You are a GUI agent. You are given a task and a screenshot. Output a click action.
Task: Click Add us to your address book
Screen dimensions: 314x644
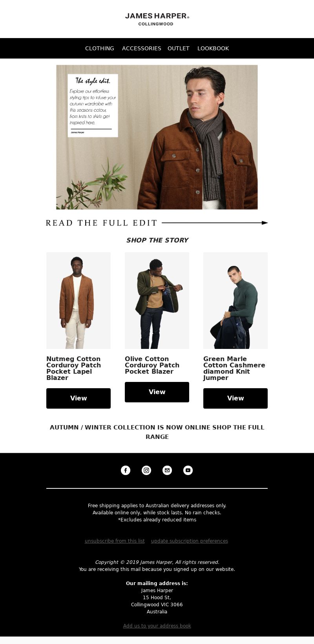tap(157, 626)
